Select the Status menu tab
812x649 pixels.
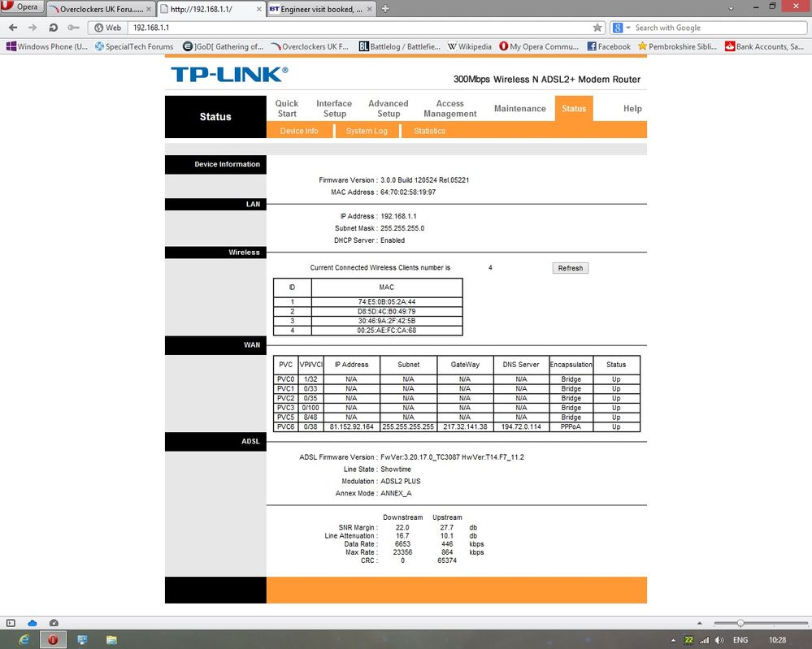pos(574,108)
